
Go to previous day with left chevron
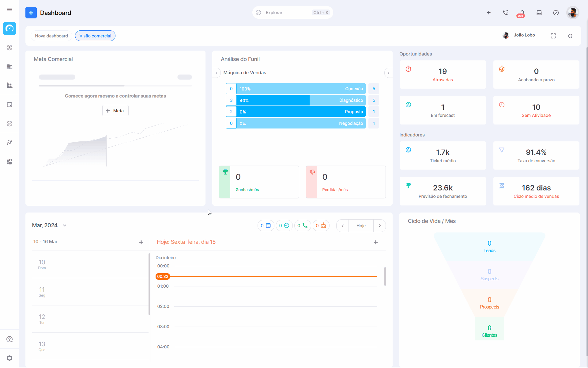click(x=342, y=226)
